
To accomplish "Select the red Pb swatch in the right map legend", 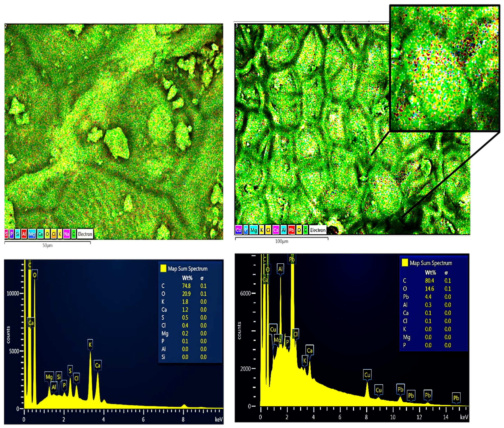I will click(291, 230).
